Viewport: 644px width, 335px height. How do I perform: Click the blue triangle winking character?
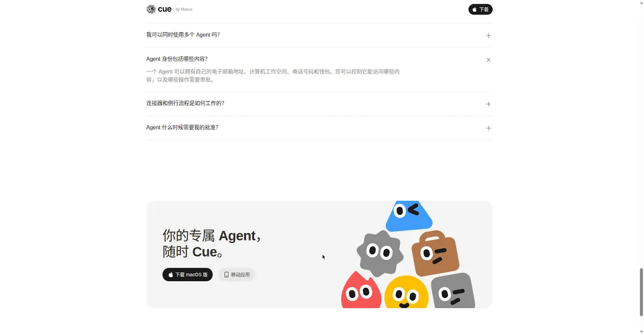[x=409, y=216]
